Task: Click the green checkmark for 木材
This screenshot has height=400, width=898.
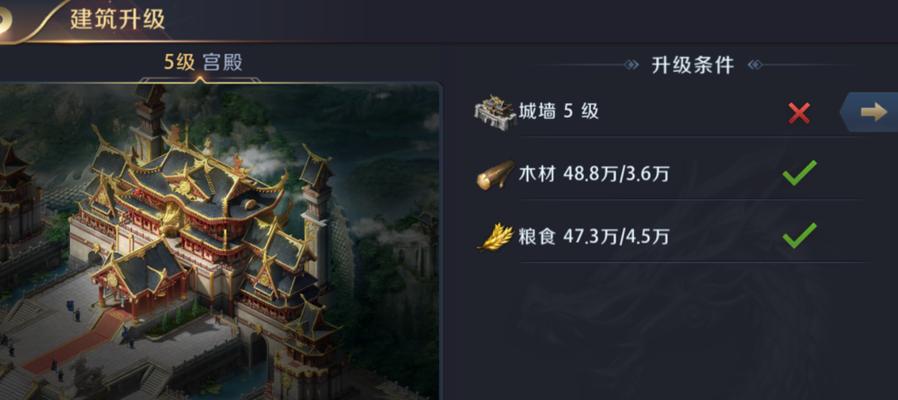Action: tap(800, 173)
